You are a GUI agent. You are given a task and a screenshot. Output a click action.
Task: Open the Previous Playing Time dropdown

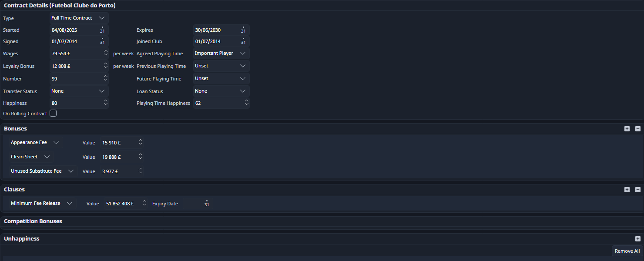(221, 66)
